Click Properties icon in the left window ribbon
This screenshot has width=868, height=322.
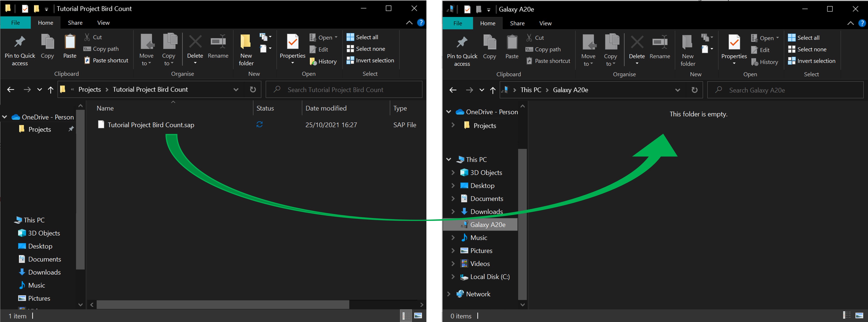click(x=292, y=42)
